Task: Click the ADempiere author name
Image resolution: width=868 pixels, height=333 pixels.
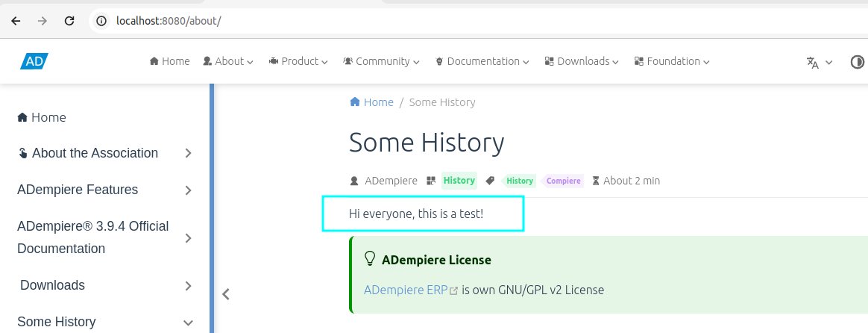Action: tap(391, 181)
